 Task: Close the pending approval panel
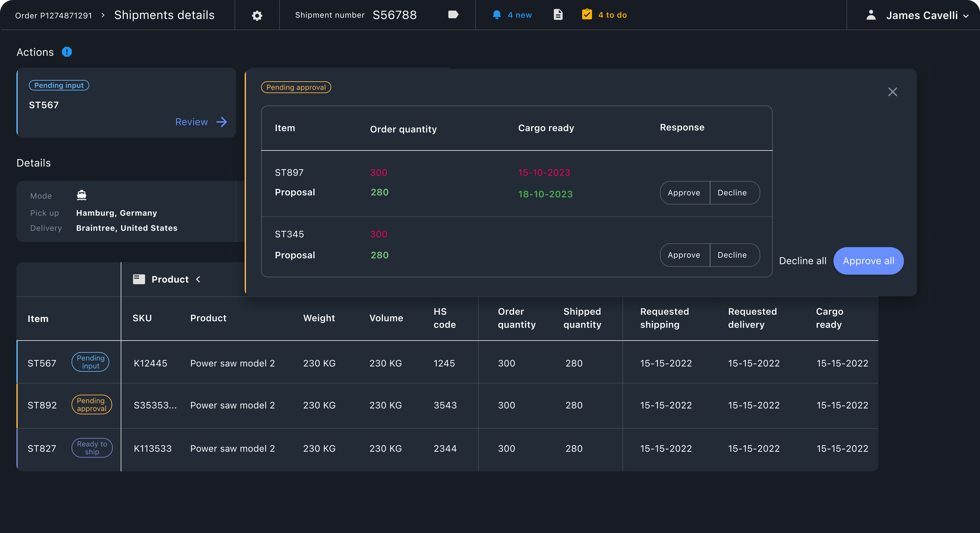pos(893,92)
